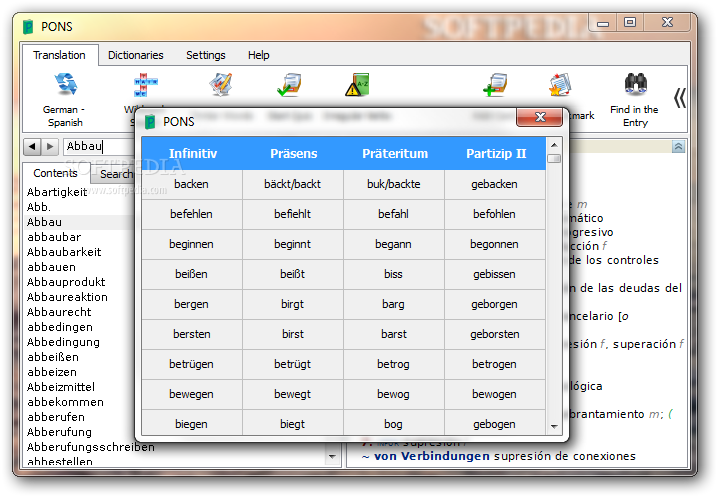Close the irregular verbs popup window
This screenshot has height=497, width=718.
click(540, 117)
